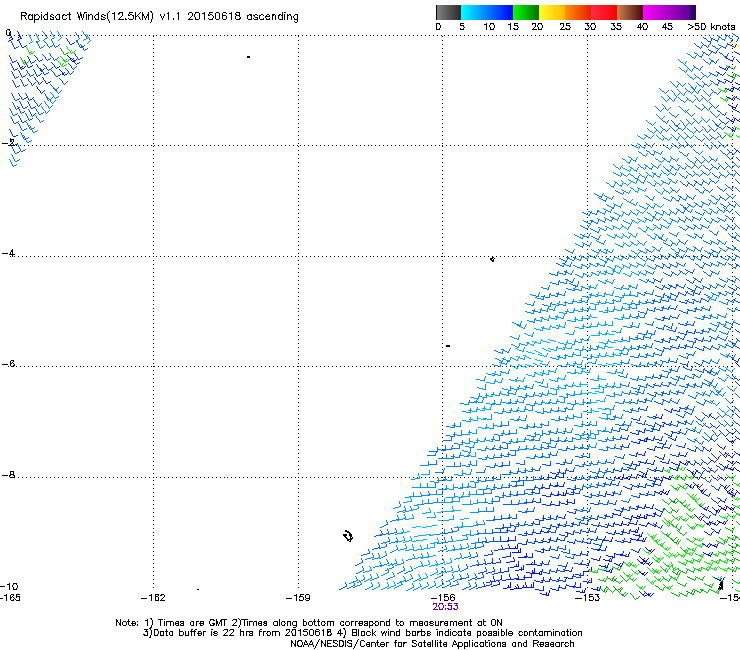Click the '>50 knots' color scale label

tap(711, 27)
